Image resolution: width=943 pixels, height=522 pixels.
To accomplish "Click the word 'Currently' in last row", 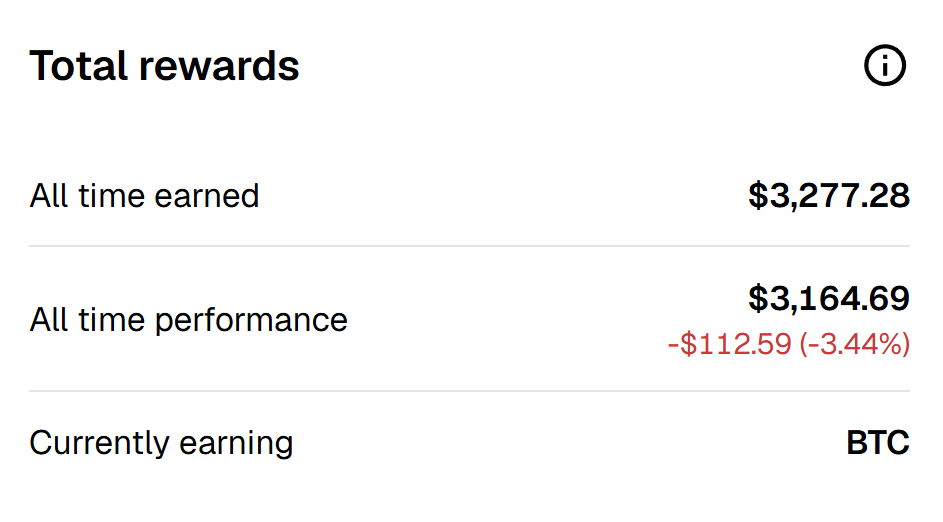I will tap(100, 443).
